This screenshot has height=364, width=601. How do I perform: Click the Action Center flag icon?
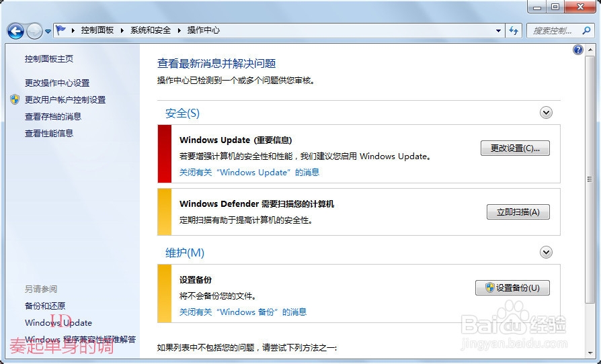61,30
